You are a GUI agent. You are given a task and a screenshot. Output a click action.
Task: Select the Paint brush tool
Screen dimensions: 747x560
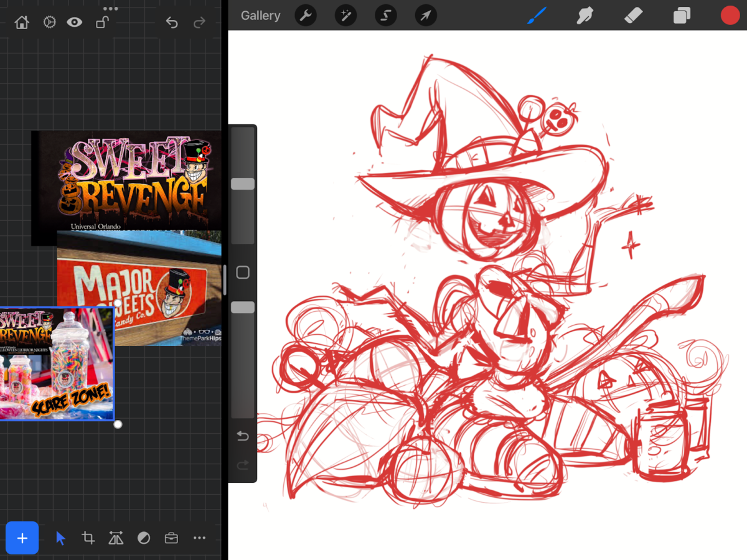point(536,16)
